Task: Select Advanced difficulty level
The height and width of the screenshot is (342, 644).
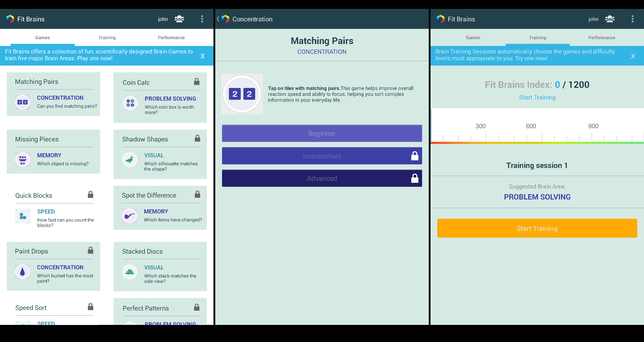Action: tap(322, 178)
